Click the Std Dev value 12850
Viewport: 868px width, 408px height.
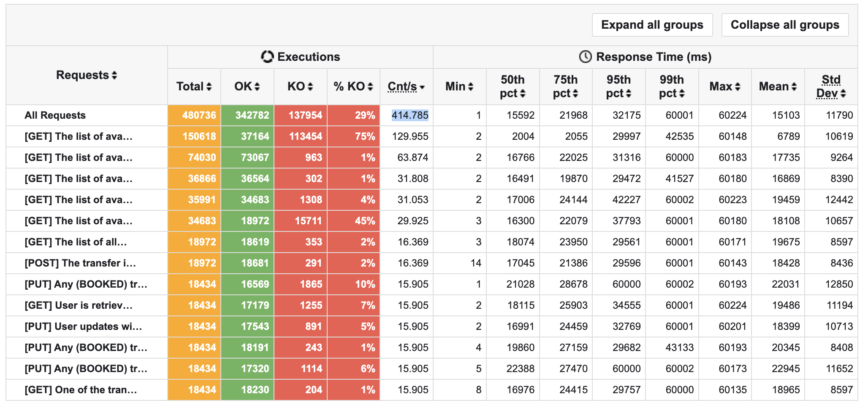click(x=839, y=284)
